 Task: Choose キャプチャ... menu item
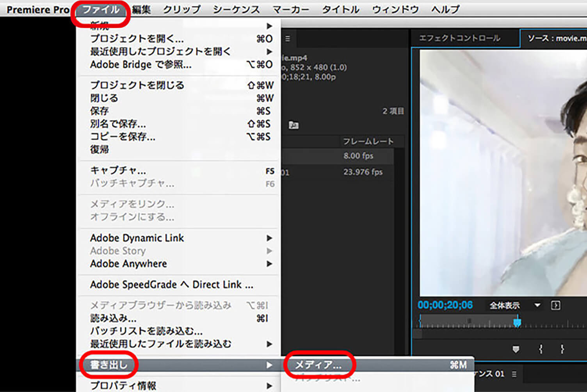(x=178, y=171)
